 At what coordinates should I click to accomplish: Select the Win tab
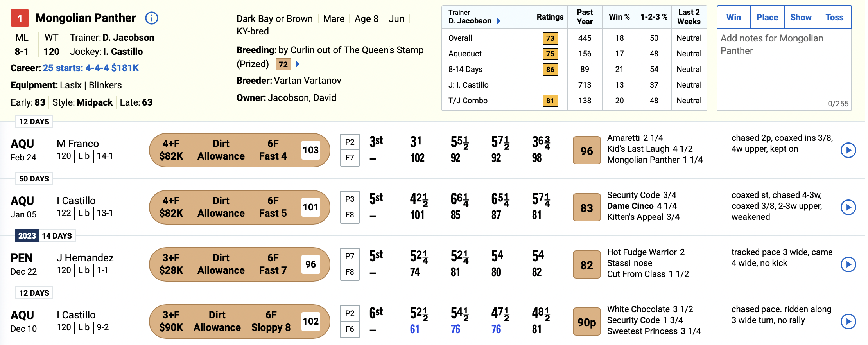(734, 17)
